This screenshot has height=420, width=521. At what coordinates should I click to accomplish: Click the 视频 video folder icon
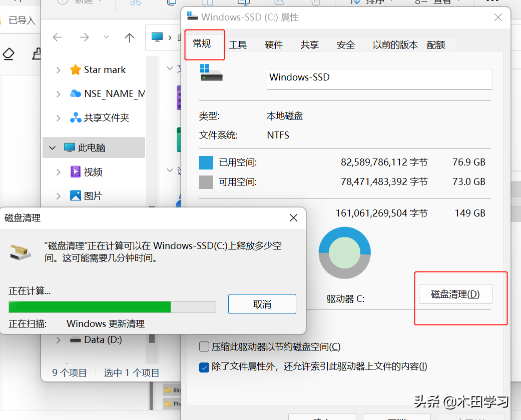(76, 171)
